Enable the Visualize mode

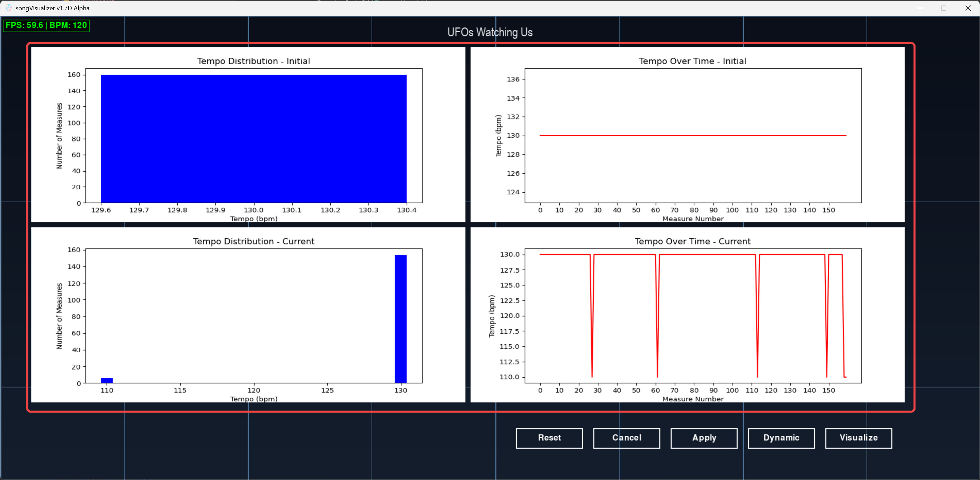pyautogui.click(x=859, y=438)
